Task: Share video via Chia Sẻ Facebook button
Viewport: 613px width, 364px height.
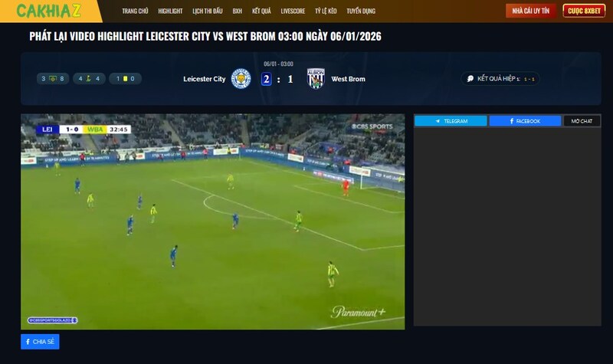Action: (40, 342)
